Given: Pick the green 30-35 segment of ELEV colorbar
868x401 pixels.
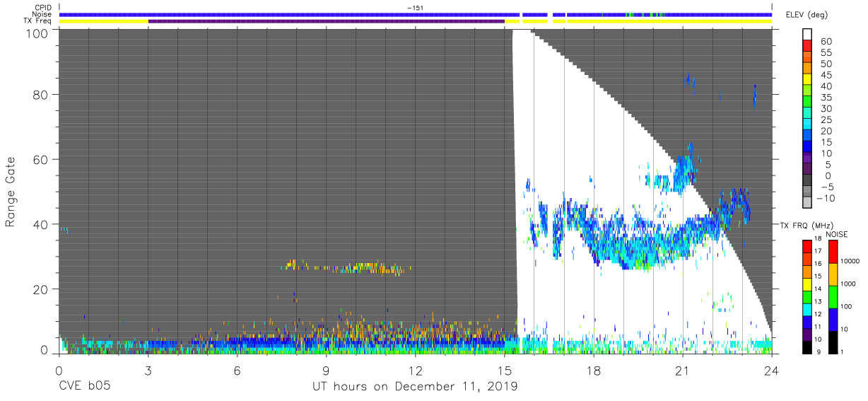Looking at the screenshot, I should coord(808,103).
